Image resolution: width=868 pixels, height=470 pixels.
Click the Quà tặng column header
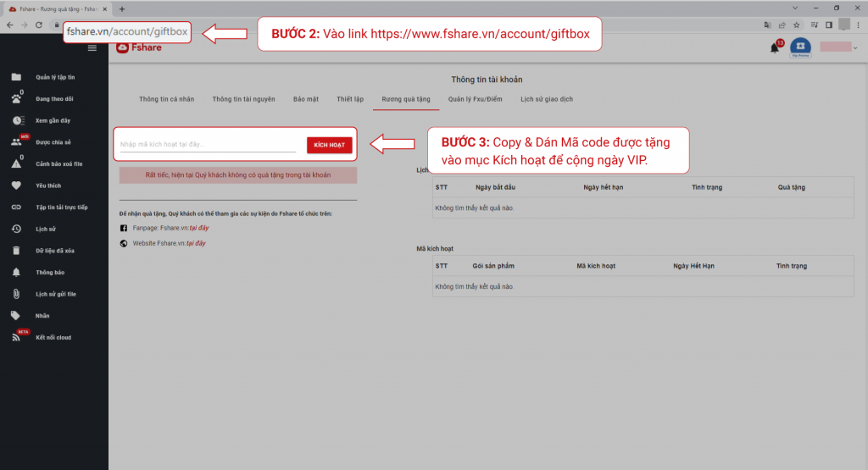pos(792,187)
